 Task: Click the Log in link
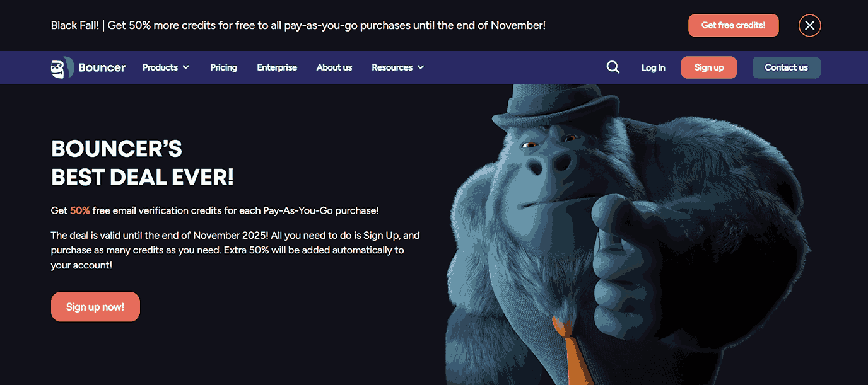(653, 68)
